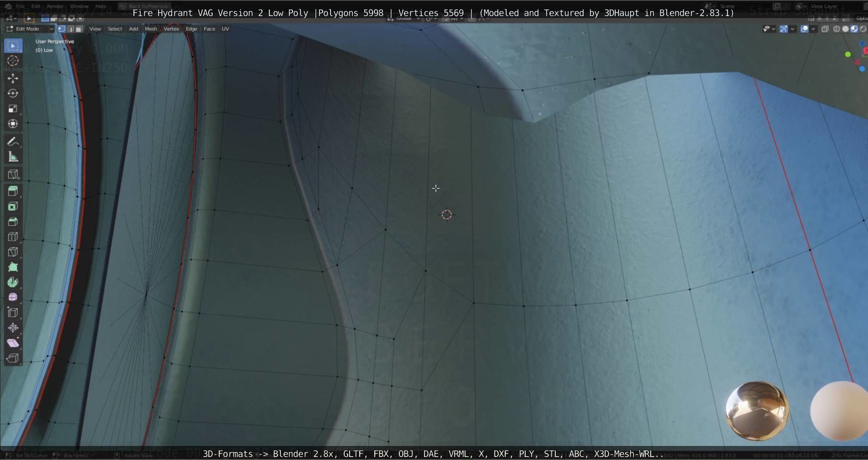This screenshot has width=868, height=460.
Task: Open the Face menu
Action: click(209, 29)
